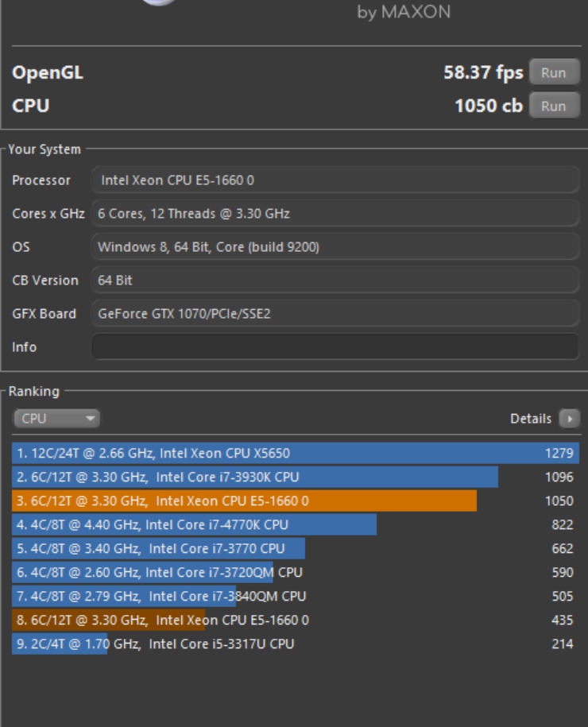Click the CB Version 64 Bit field
This screenshot has height=727, width=588.
click(x=335, y=280)
